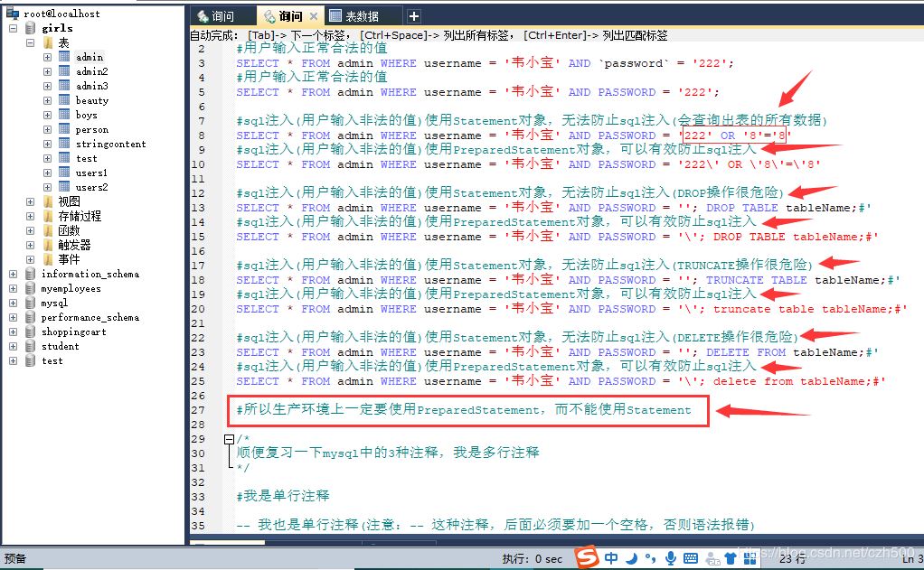The width and height of the screenshot is (924, 570).
Task: Expand the performance_schema database
Action: tap(13, 317)
